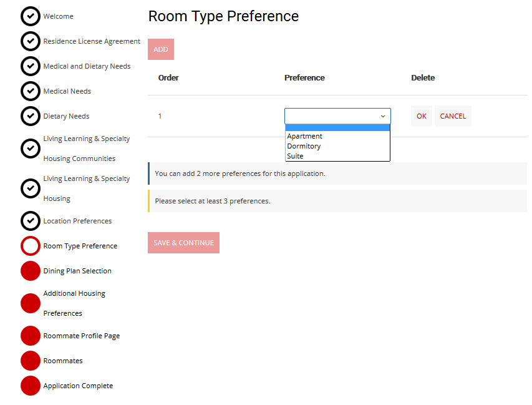This screenshot has width=532, height=405.
Task: Click the red circle next to Roommates
Action: pos(31,361)
